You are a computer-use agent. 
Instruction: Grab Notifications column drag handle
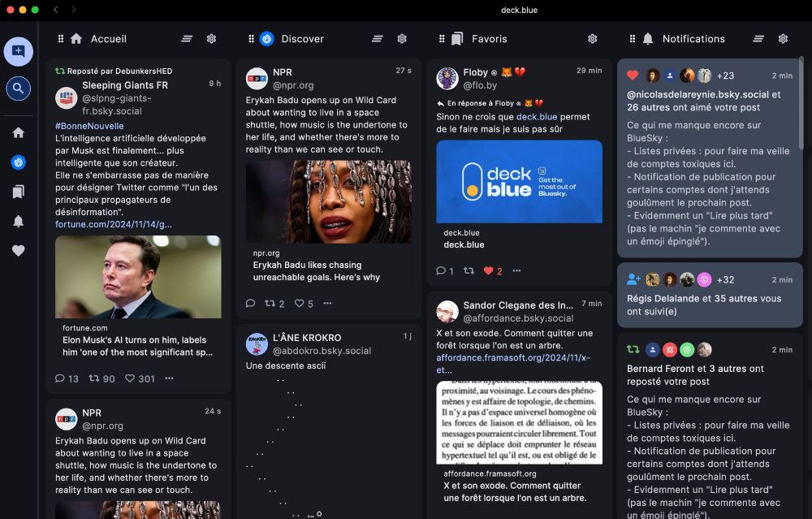633,39
